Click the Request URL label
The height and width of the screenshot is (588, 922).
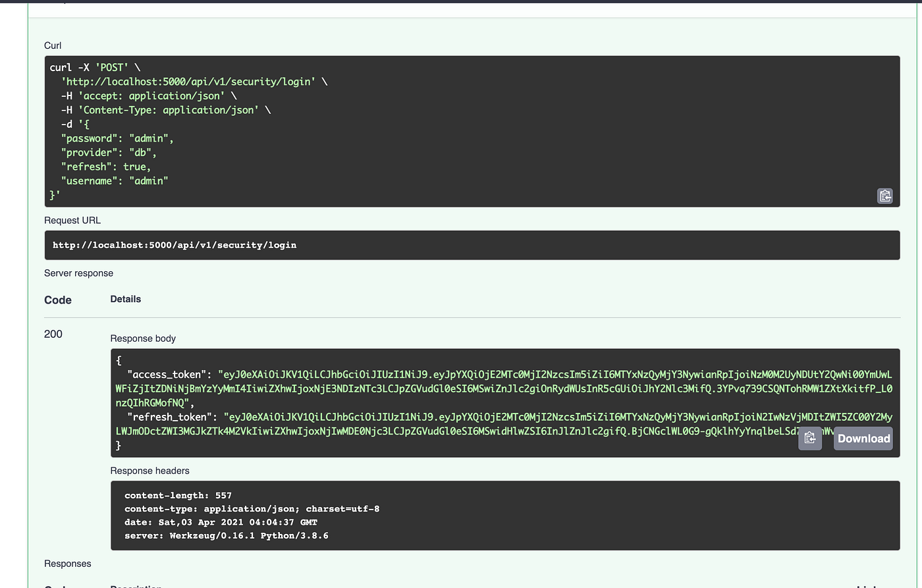(x=72, y=220)
